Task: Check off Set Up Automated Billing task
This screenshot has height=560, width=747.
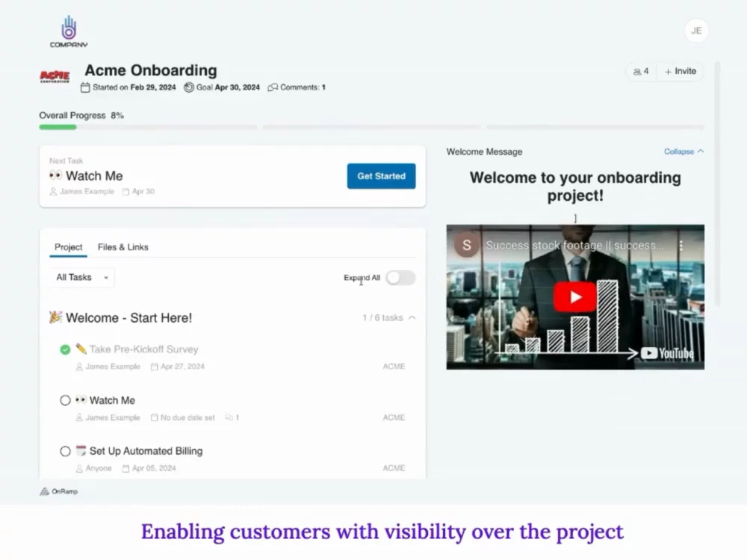Action: coord(65,451)
